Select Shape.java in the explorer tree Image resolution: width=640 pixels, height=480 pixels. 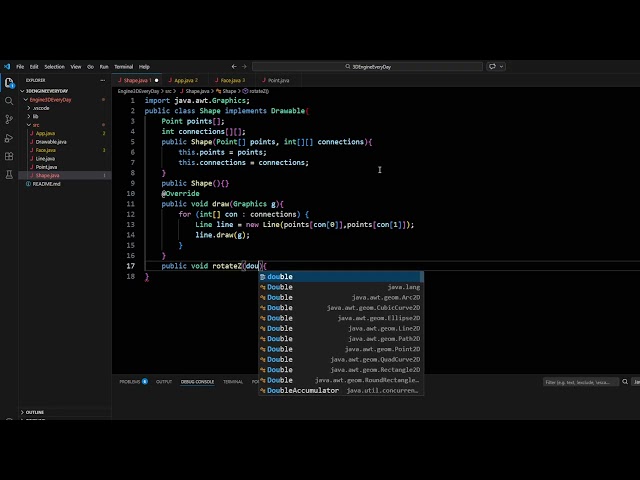(65, 176)
